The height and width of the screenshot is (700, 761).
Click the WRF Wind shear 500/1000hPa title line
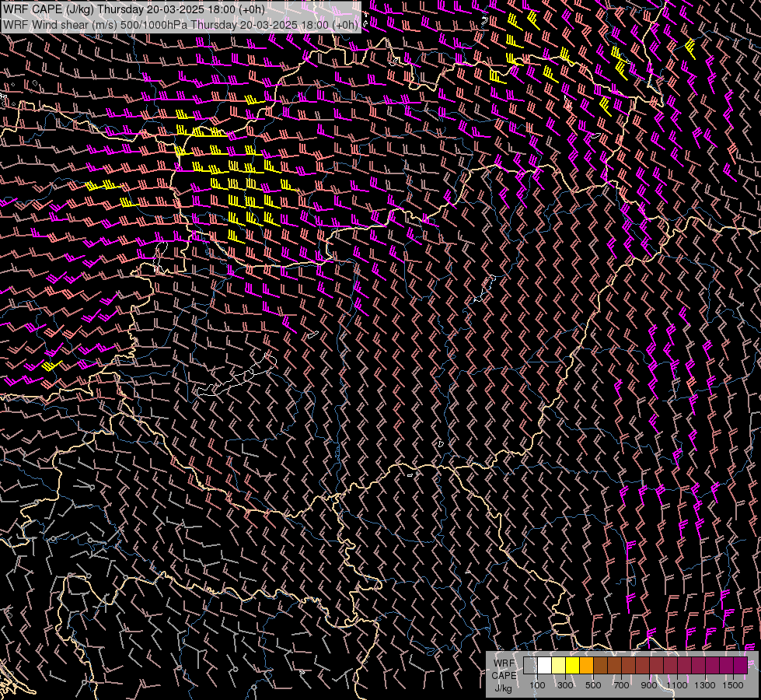(x=180, y=25)
